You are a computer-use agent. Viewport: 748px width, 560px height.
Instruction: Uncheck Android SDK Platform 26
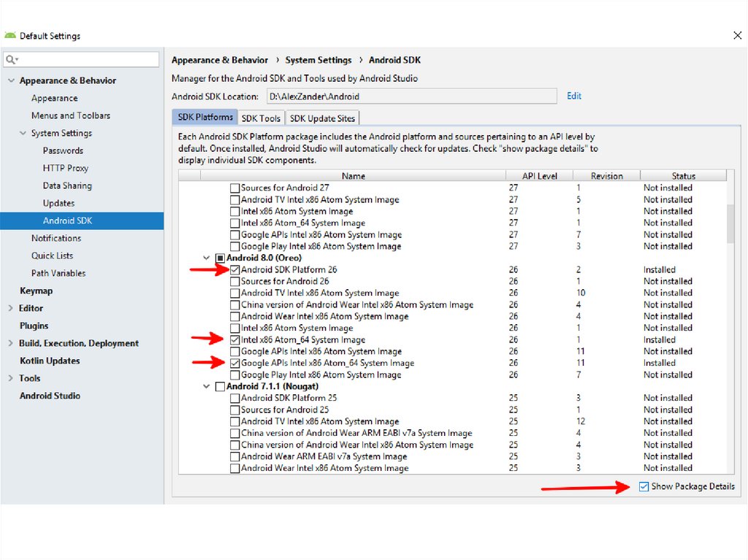pos(234,270)
